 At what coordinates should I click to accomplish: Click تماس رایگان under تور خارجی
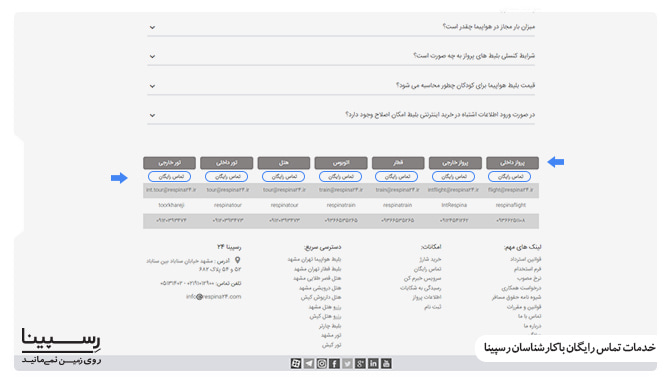click(170, 176)
